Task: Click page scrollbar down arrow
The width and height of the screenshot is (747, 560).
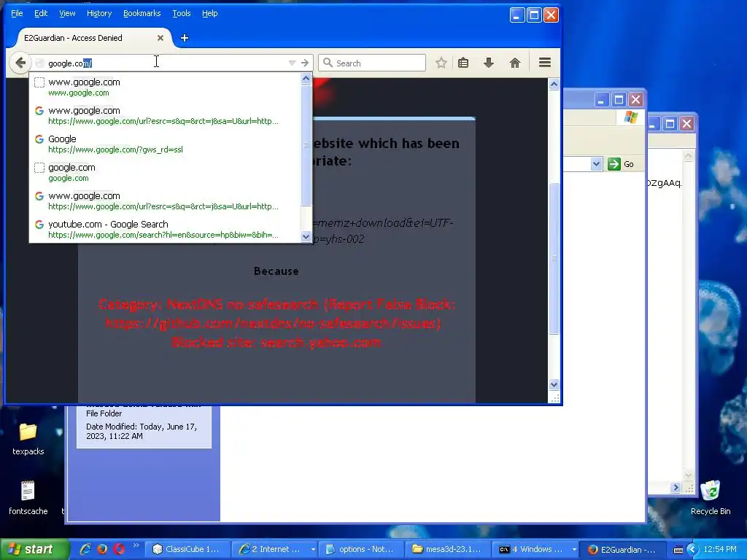Action: click(x=554, y=384)
